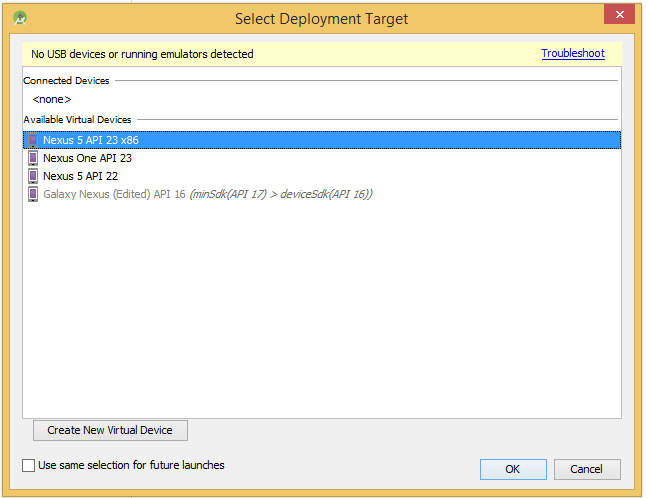The width and height of the screenshot is (649, 498).
Task: Click the Nexus One API 23 phone icon
Action: pos(33,158)
